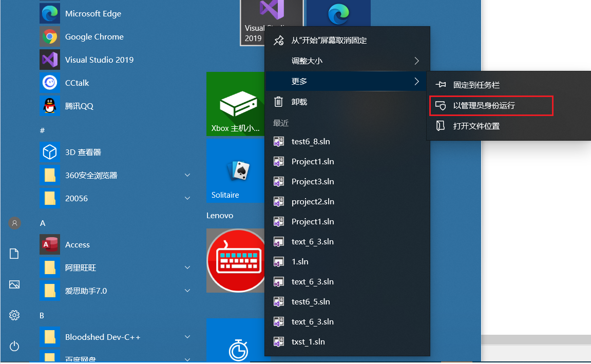Expand the 360安全浏览器 folder chevron
Viewport: 591px width, 364px height.
(187, 175)
